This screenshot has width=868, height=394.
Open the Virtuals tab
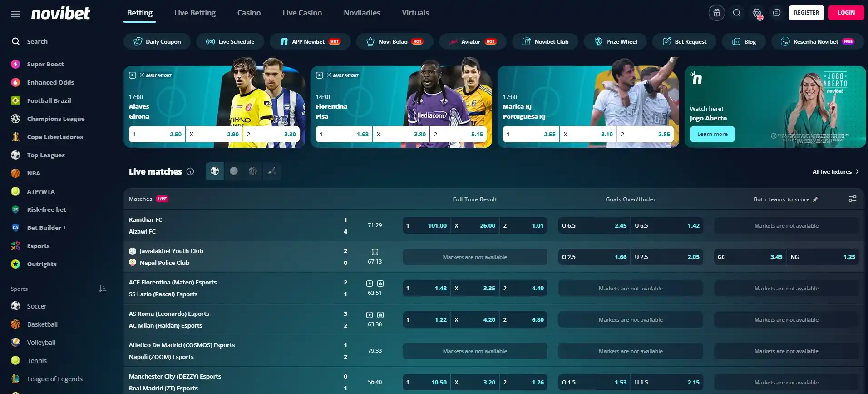click(x=415, y=13)
